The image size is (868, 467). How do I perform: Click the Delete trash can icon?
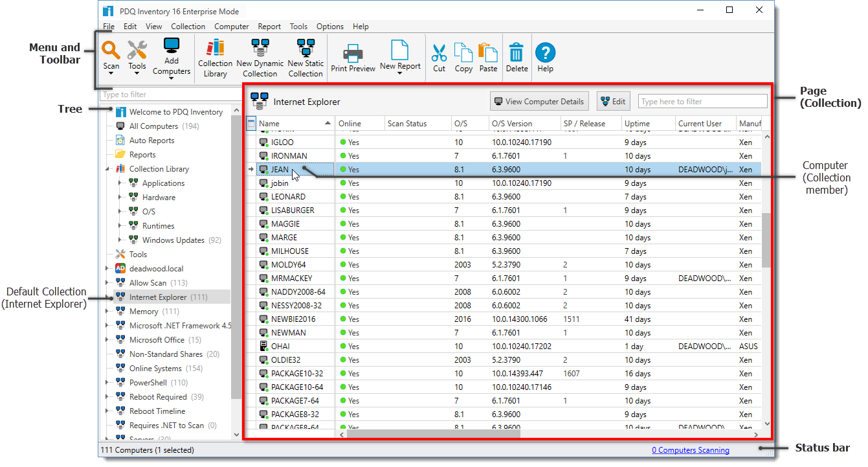(517, 52)
